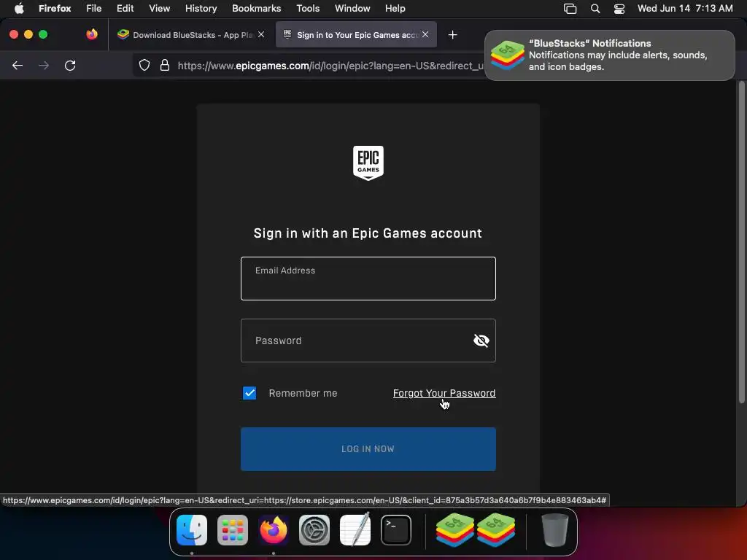
Task: Open the Trash from the Dock
Action: (x=555, y=530)
